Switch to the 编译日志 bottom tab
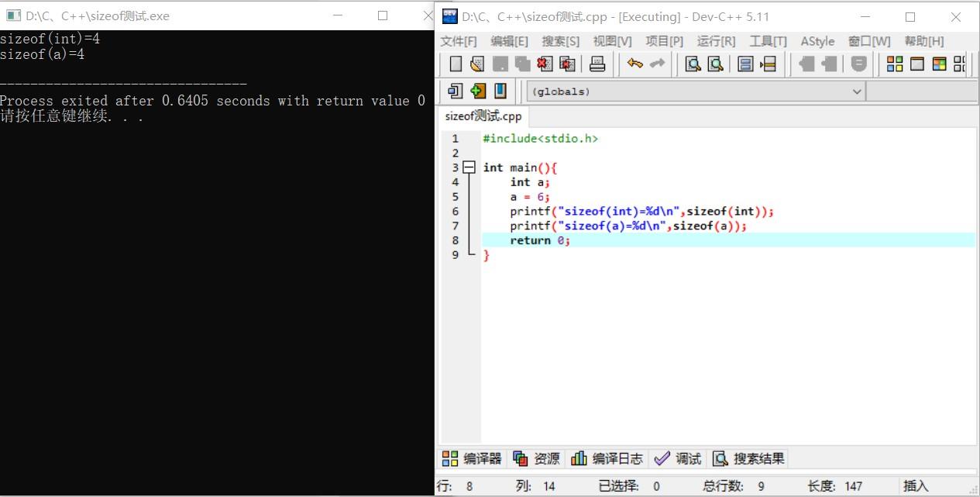 tap(607, 458)
